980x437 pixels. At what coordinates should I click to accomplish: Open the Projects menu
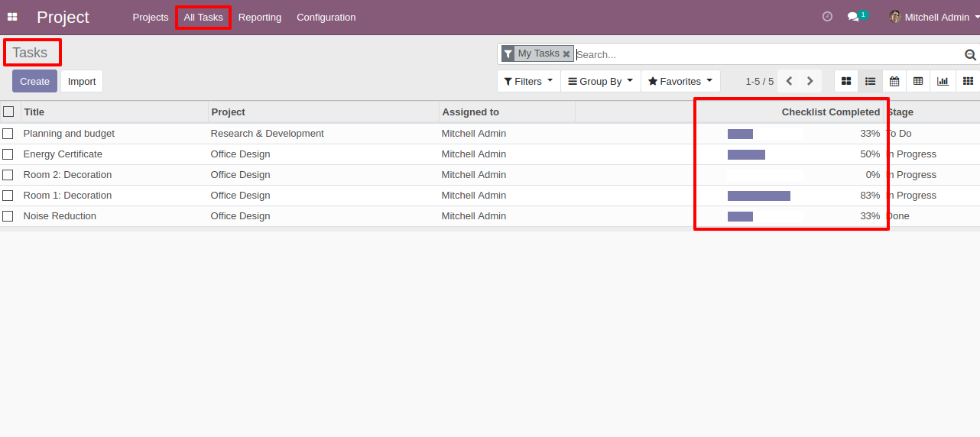[151, 17]
